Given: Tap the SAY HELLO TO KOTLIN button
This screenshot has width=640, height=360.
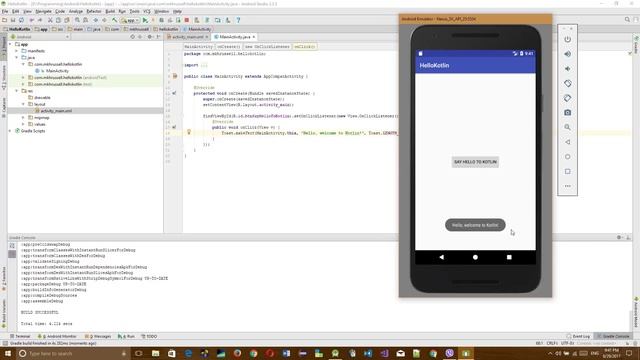Looking at the screenshot, I should [x=475, y=162].
